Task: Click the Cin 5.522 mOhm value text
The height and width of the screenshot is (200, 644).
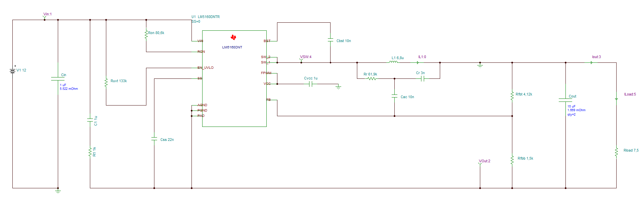Action: click(x=69, y=89)
